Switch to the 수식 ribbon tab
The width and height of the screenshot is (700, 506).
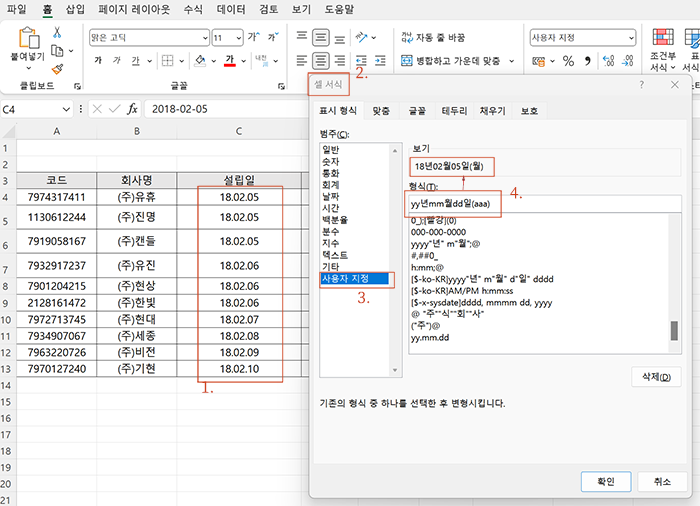point(193,9)
